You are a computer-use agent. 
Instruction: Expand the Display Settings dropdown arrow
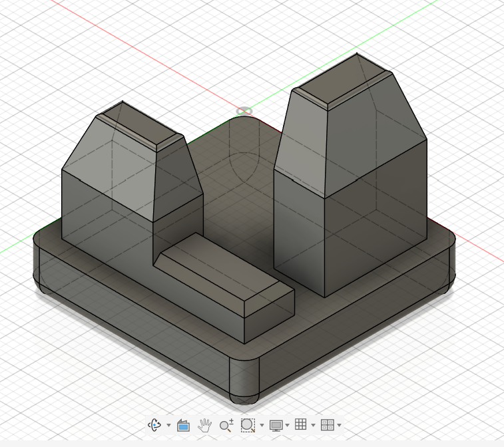(288, 426)
